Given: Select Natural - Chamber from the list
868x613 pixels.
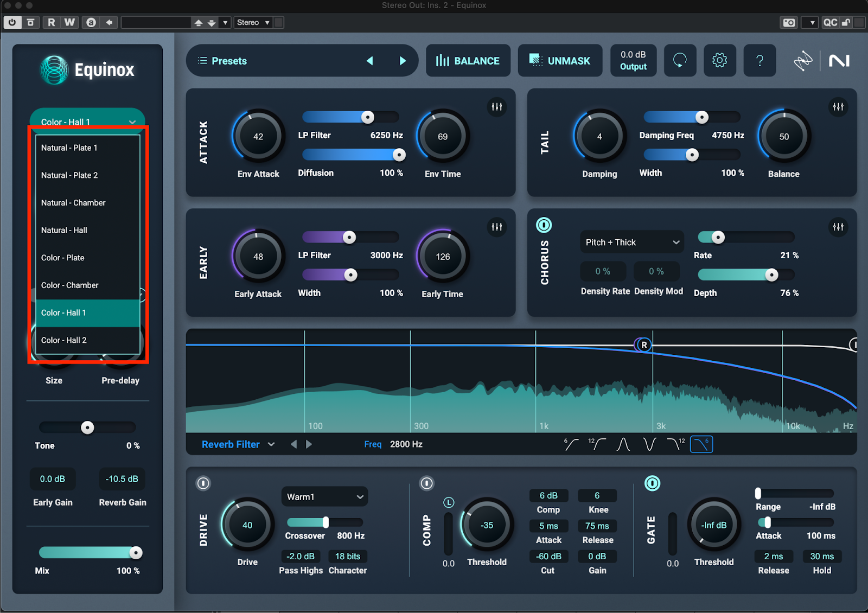Looking at the screenshot, I should tap(73, 202).
